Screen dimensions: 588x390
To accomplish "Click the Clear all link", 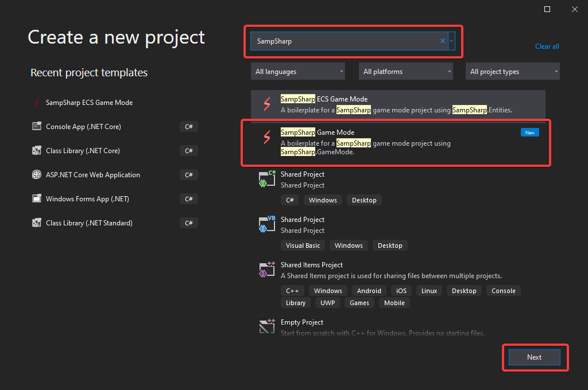I will pos(547,46).
